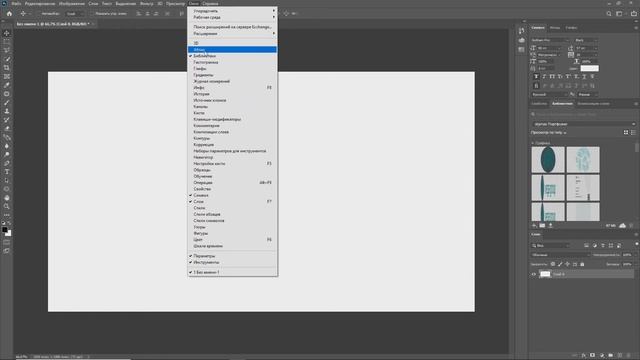Choose Навигатор in the Window menu
Viewport: 640px width, 360px height.
coord(232,157)
